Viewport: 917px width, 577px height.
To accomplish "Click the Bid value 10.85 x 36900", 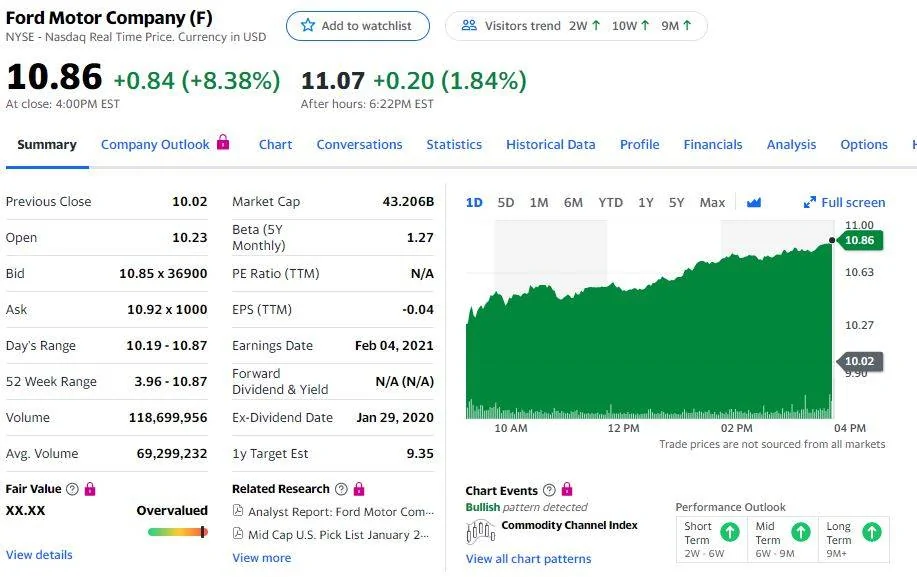I will click(163, 274).
